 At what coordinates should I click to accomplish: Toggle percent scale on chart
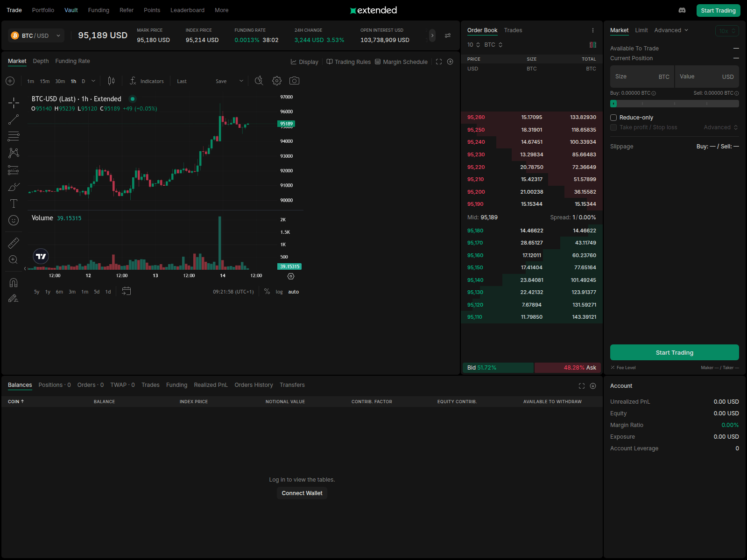[x=267, y=291]
